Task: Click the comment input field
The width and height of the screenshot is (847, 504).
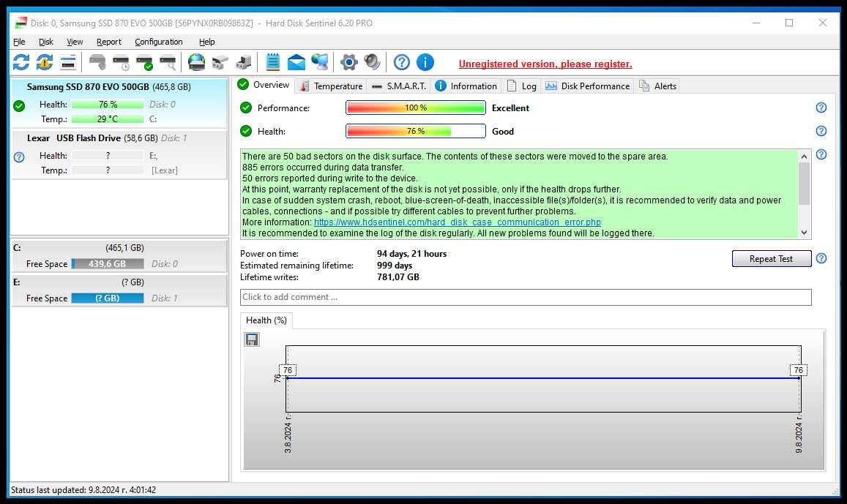Action: click(526, 297)
